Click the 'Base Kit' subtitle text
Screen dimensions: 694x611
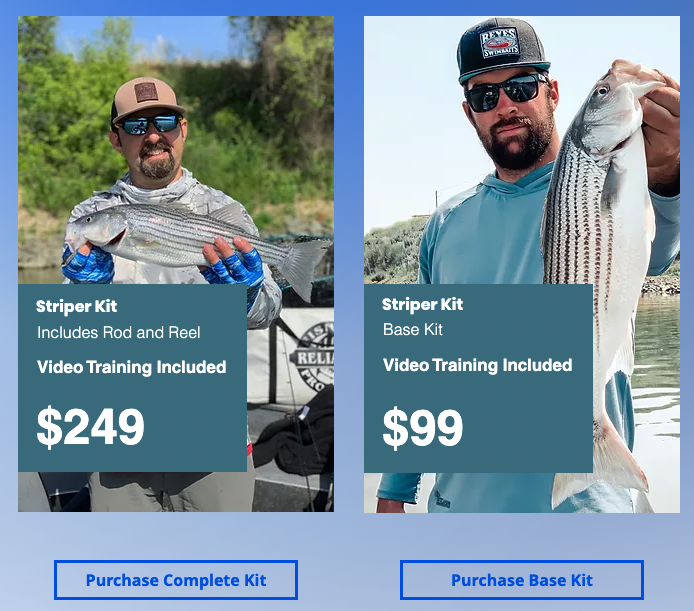coord(413,329)
